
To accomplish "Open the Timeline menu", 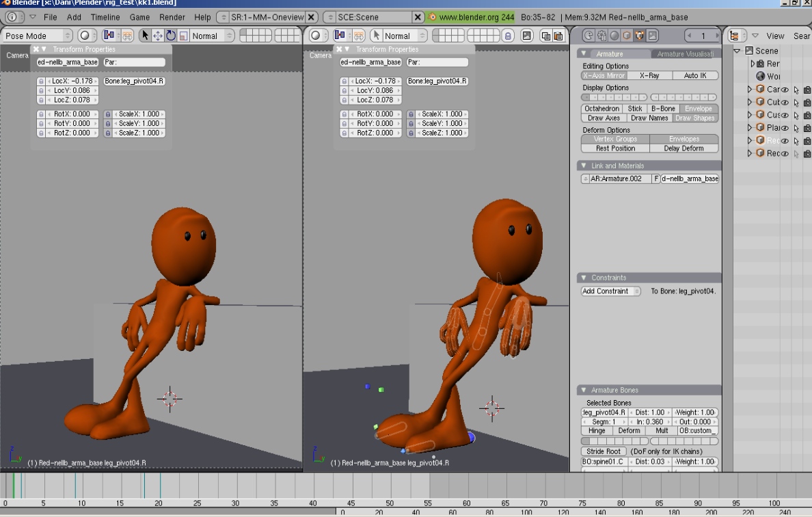I will [x=105, y=17].
